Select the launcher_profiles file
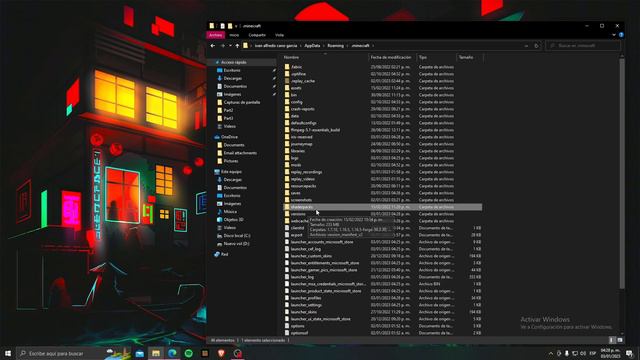 306,298
